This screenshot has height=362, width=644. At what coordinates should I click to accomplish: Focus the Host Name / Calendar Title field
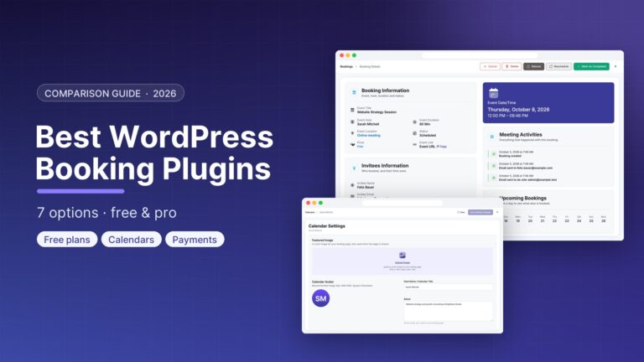(448, 287)
